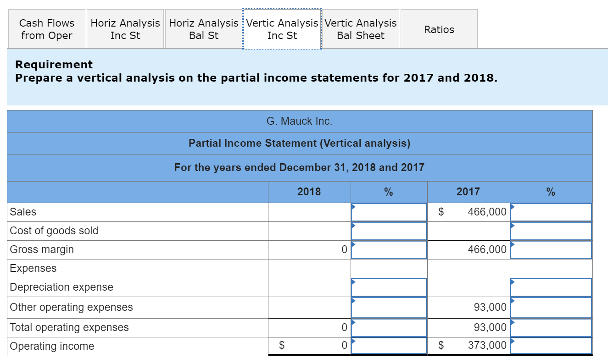Click the 2018 Sales amount cell
The height and width of the screenshot is (364, 608).
(310, 212)
